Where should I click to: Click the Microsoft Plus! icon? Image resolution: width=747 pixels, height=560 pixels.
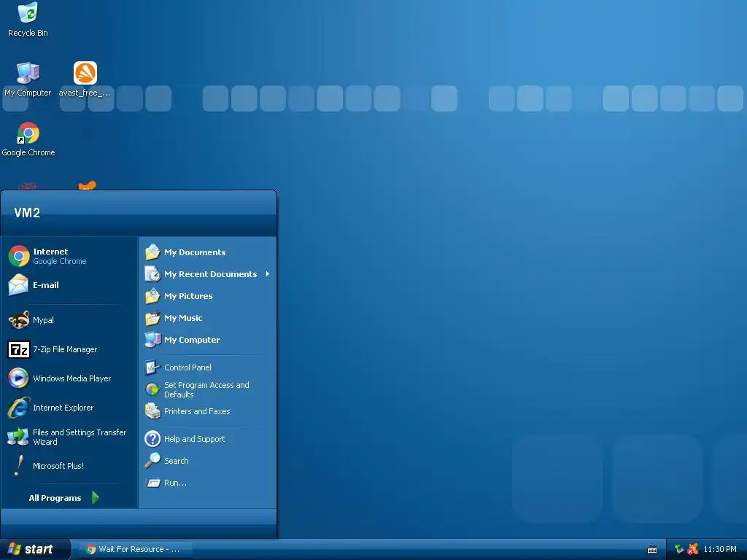(x=18, y=466)
